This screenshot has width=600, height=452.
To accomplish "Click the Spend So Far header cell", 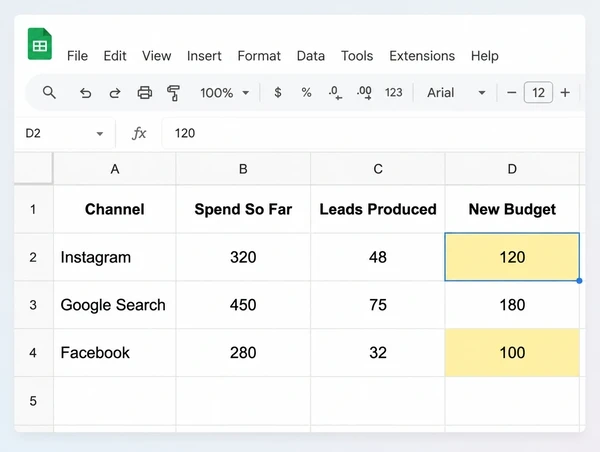I will click(x=243, y=209).
